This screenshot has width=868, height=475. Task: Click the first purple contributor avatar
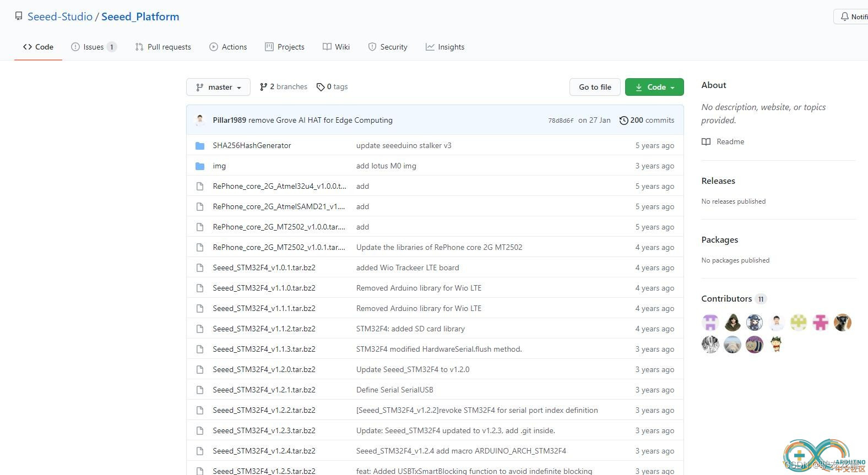[710, 323]
